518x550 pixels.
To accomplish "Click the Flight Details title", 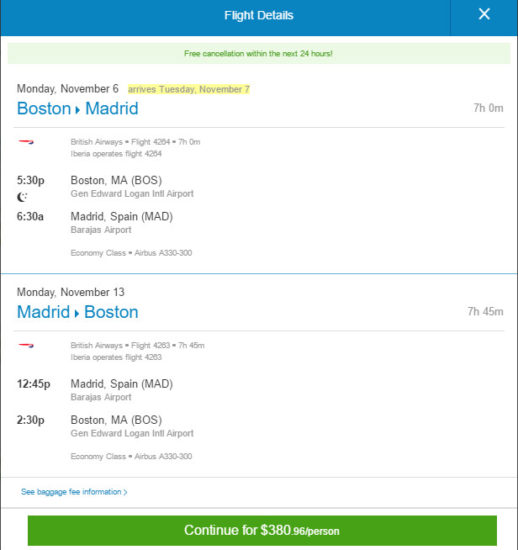I will 258,15.
